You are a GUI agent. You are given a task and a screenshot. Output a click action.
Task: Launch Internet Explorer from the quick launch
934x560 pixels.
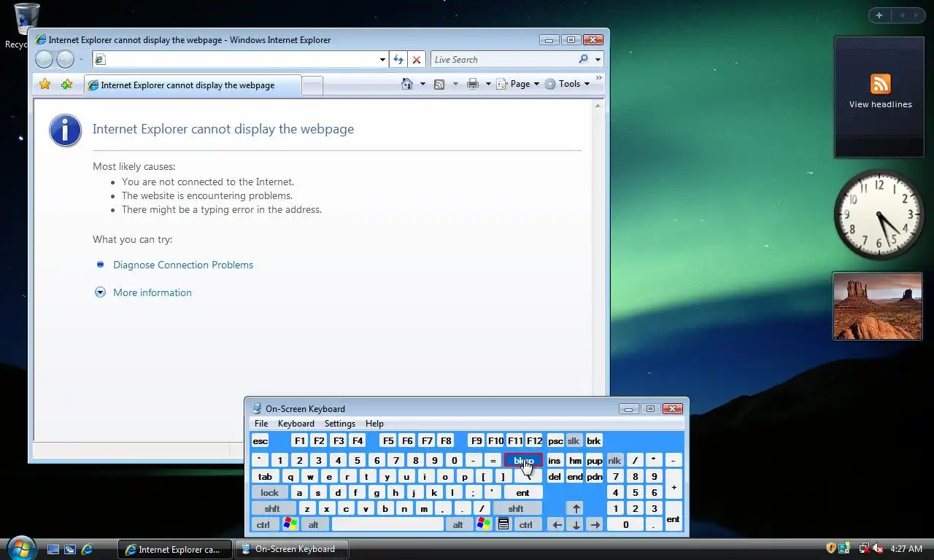tap(87, 549)
